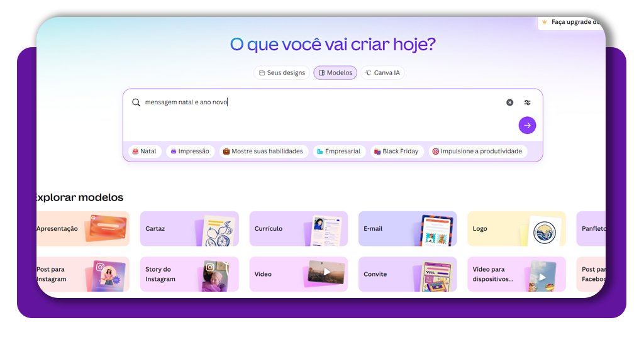Choose the Natal suggestion chip
This screenshot has height=337, width=644.
click(x=145, y=152)
